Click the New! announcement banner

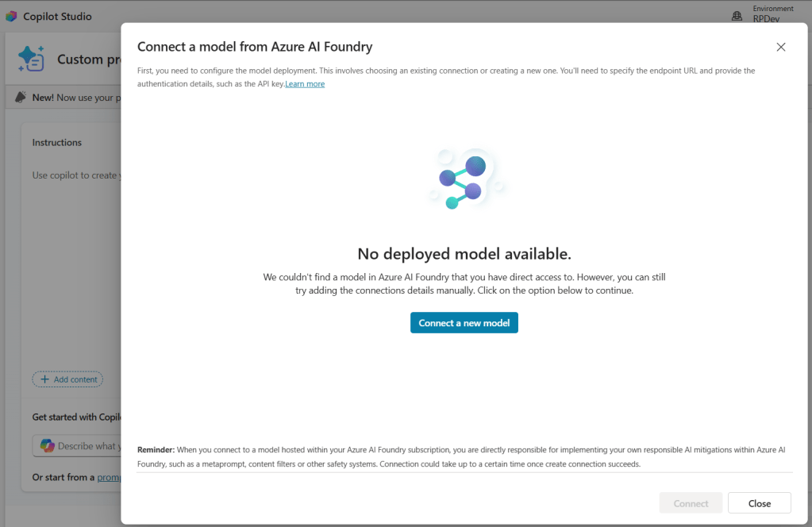click(67, 98)
